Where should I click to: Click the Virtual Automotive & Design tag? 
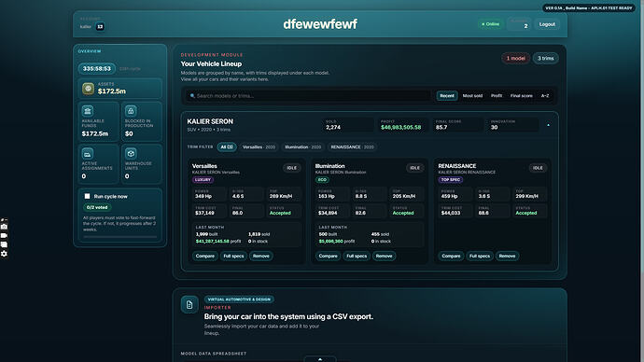(239, 299)
